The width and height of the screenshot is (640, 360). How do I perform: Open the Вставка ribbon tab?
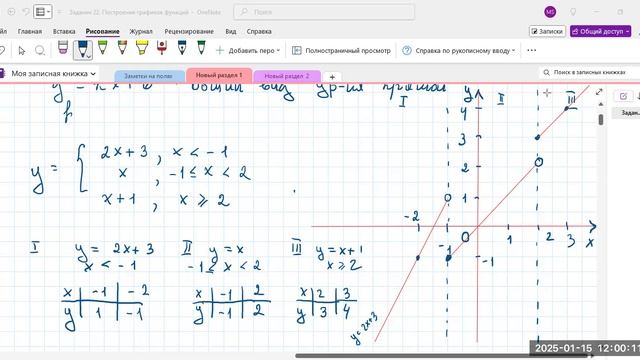coord(64,31)
